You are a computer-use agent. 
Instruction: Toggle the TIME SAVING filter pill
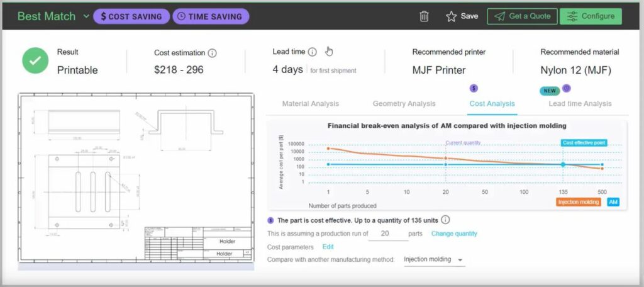211,16
